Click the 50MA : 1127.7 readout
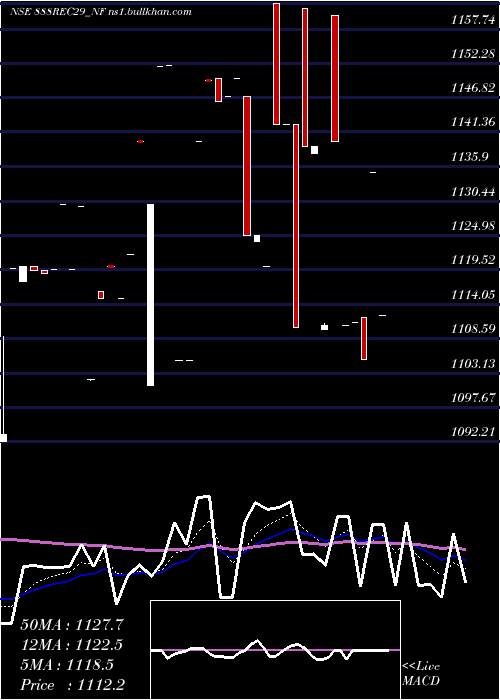 pos(72,625)
